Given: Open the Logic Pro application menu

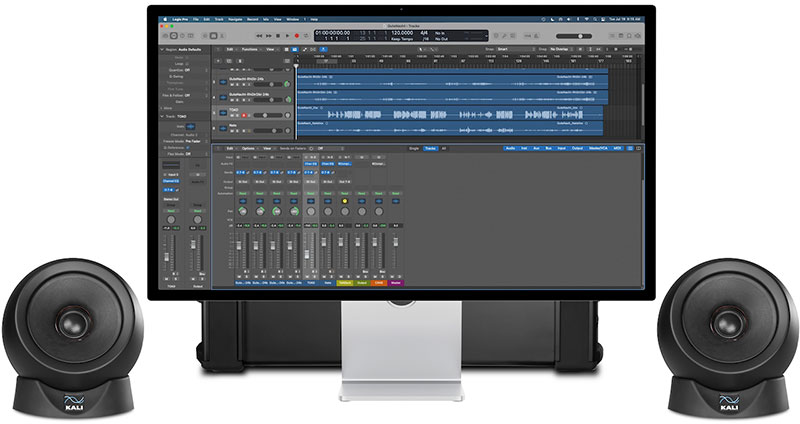Looking at the screenshot, I should [x=180, y=19].
